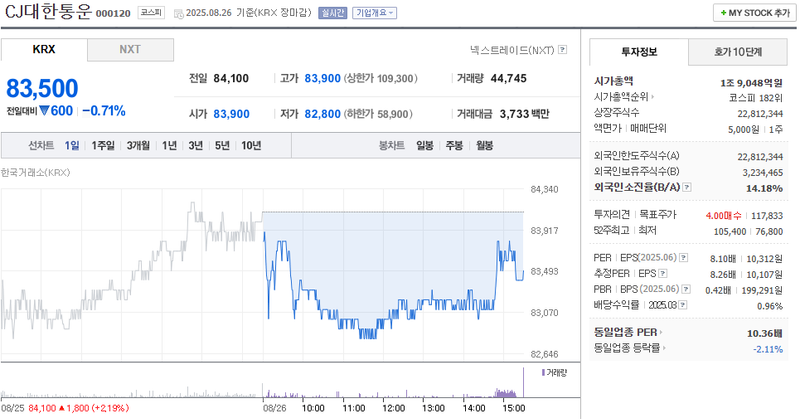Click 외국인소진율 value 14.18%
This screenshot has height=419, width=800.
coord(764,188)
